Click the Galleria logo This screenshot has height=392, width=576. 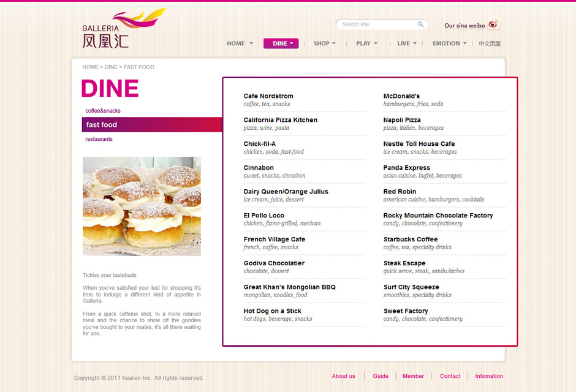123,29
